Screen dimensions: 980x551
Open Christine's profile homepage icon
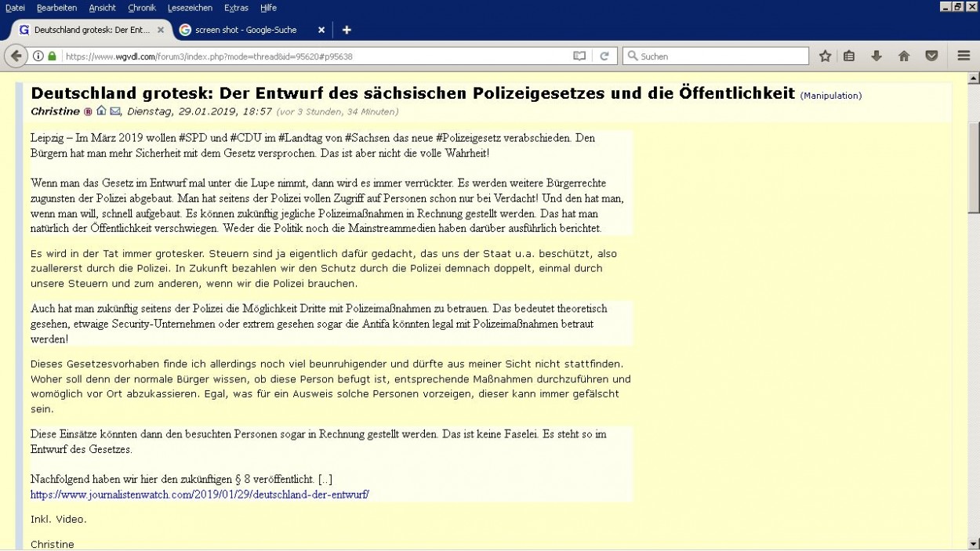[x=101, y=111]
